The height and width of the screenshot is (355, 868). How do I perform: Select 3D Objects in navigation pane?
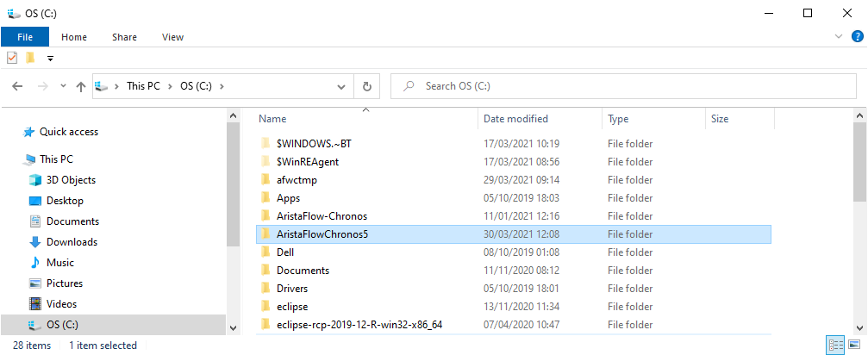71,180
